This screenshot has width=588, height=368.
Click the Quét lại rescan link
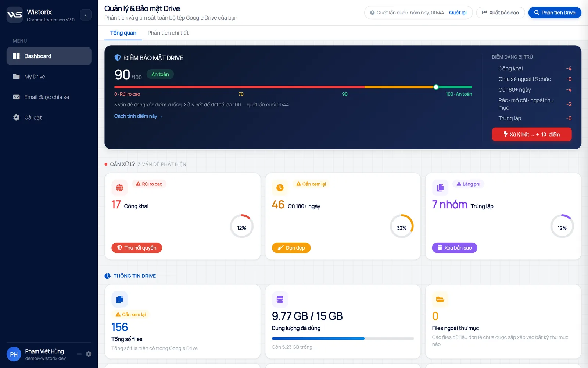click(458, 13)
